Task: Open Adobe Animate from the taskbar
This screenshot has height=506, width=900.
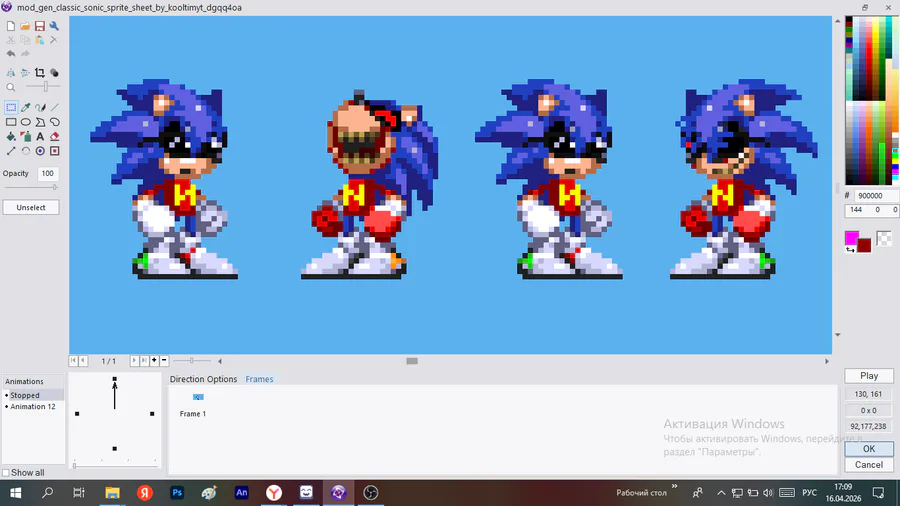Action: 242,493
